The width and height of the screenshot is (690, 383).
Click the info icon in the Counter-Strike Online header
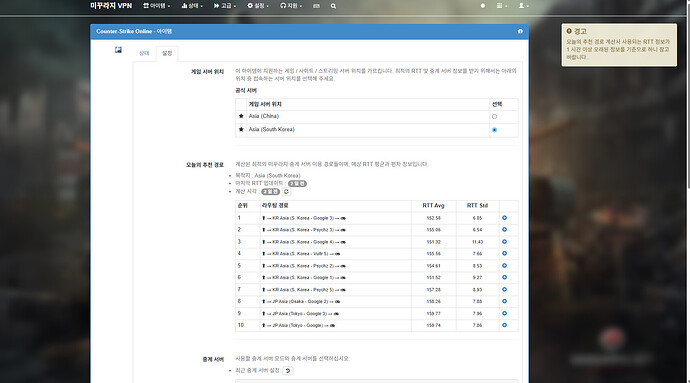click(x=520, y=31)
